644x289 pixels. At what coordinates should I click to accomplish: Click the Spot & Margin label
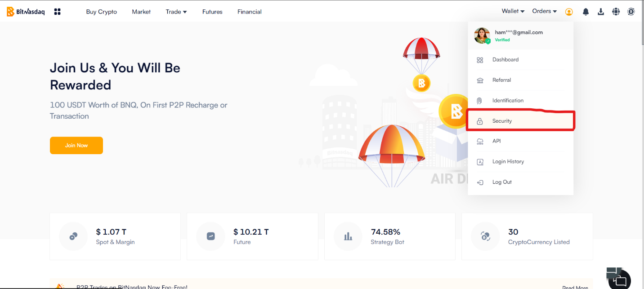point(115,242)
